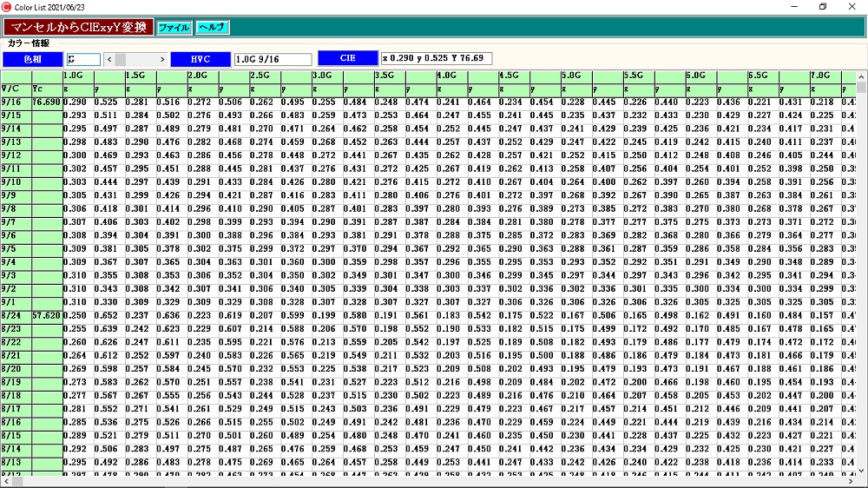Click the HVC value field 1.0G 9/16
This screenshot has width=868, height=488.
(x=273, y=59)
